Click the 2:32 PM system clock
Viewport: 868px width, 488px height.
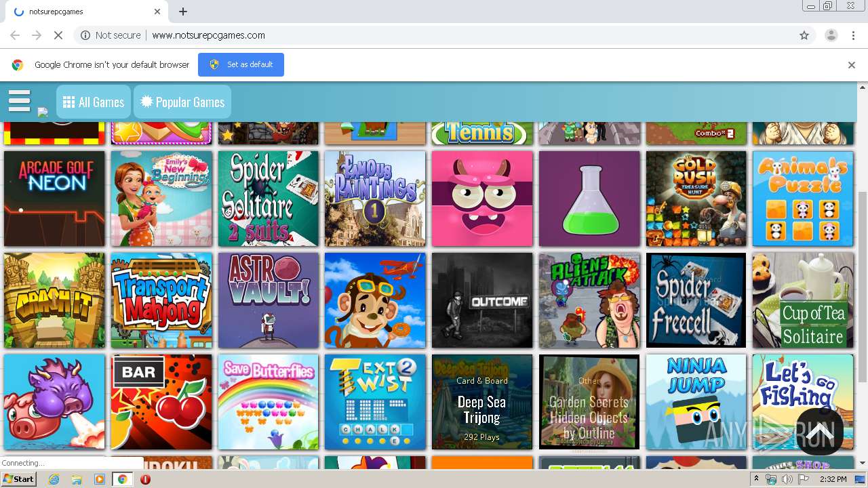pos(833,479)
